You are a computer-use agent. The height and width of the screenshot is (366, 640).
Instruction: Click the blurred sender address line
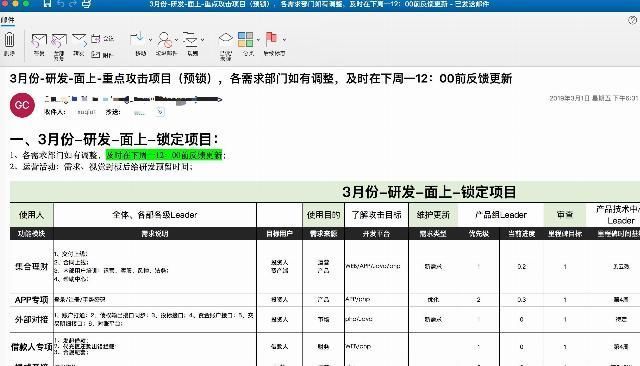pos(133,99)
